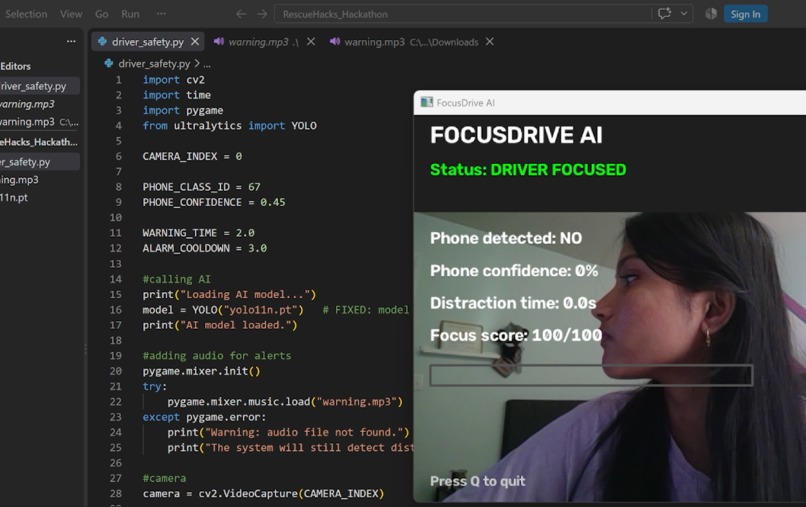Expand the chat dropdown chevron
This screenshot has width=806, height=507.
[x=684, y=13]
